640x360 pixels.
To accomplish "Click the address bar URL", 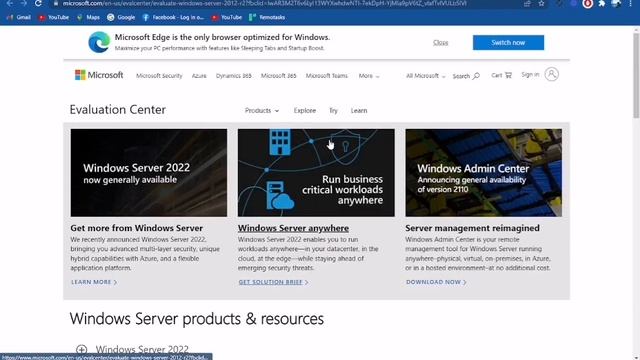I will [264, 4].
